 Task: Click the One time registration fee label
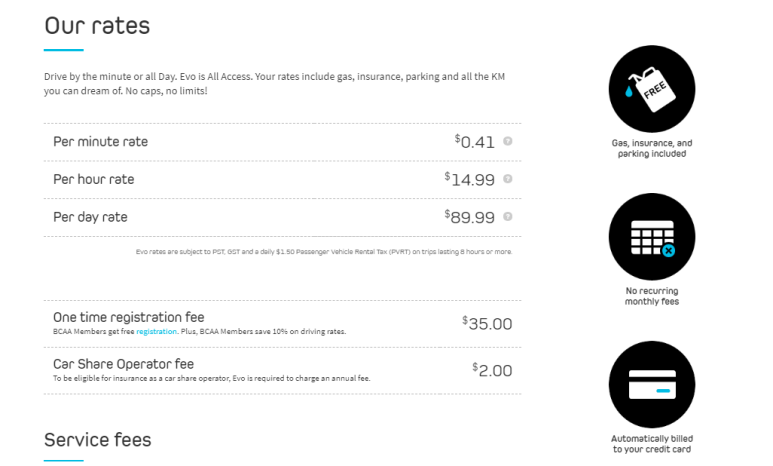point(129,317)
